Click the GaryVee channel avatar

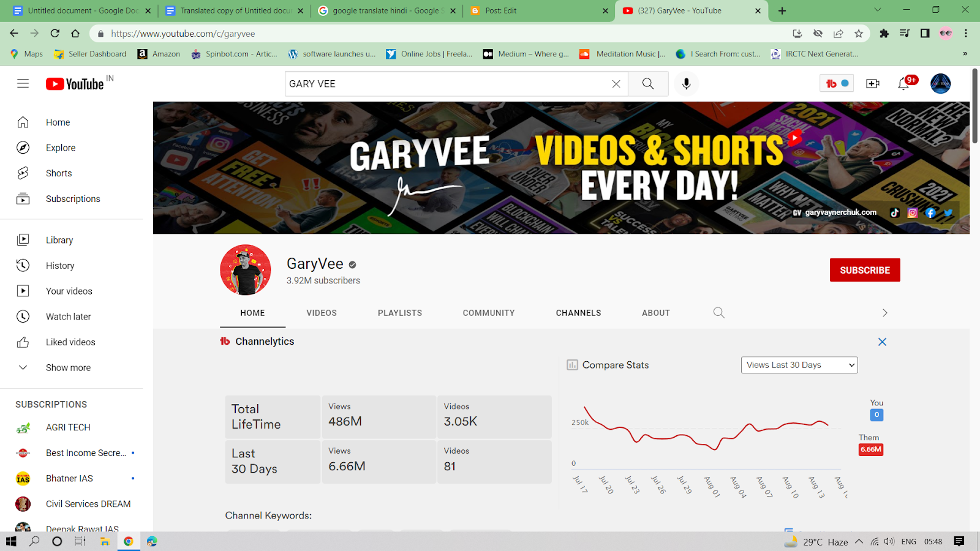coord(246,270)
